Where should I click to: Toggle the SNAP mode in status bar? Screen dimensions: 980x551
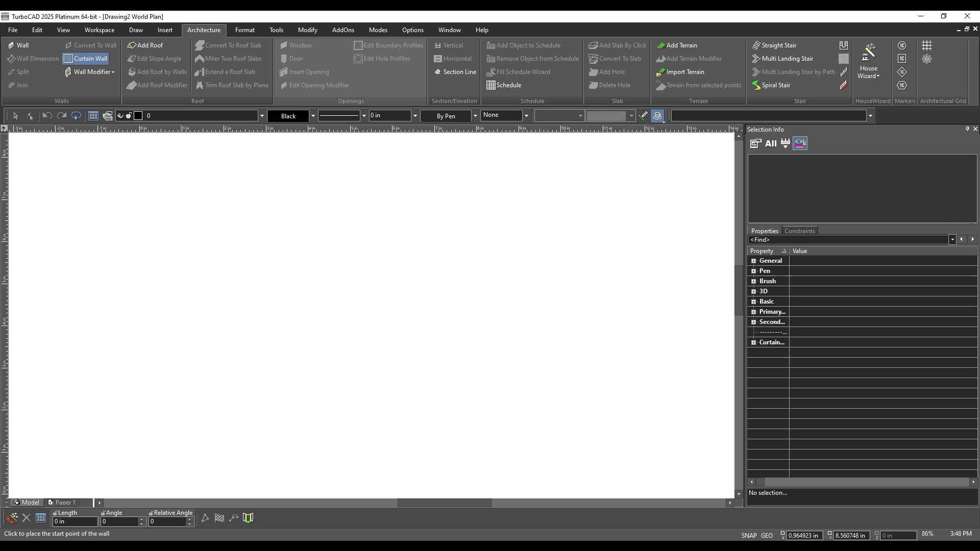pyautogui.click(x=749, y=535)
